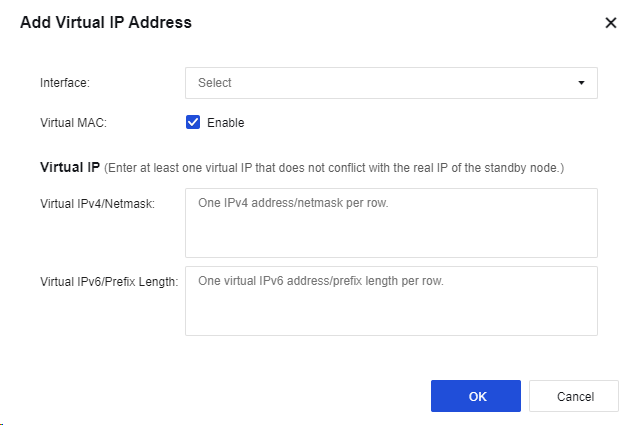The image size is (632, 425).
Task: Disable the Virtual MAC option
Action: pyautogui.click(x=194, y=123)
